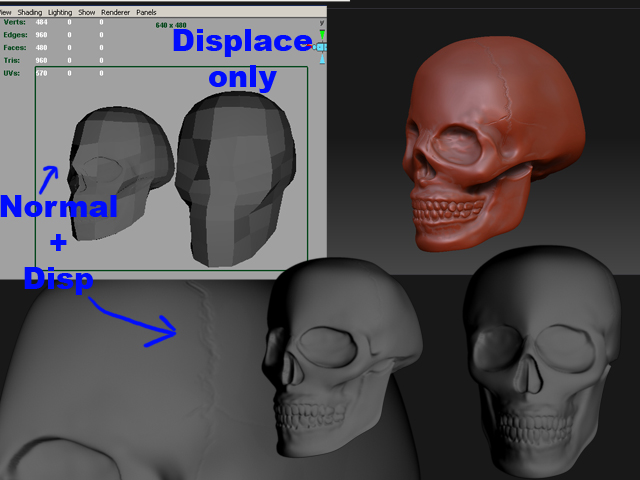Screen dimensions: 640x480
Task: Click the gray front-facing skull render
Action: pyautogui.click(x=543, y=361)
